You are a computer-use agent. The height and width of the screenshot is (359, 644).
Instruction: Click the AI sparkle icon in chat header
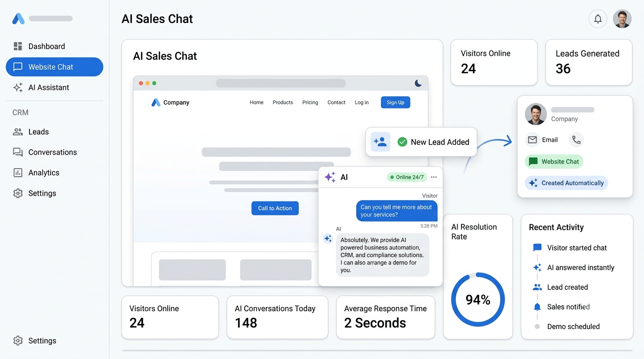(330, 177)
